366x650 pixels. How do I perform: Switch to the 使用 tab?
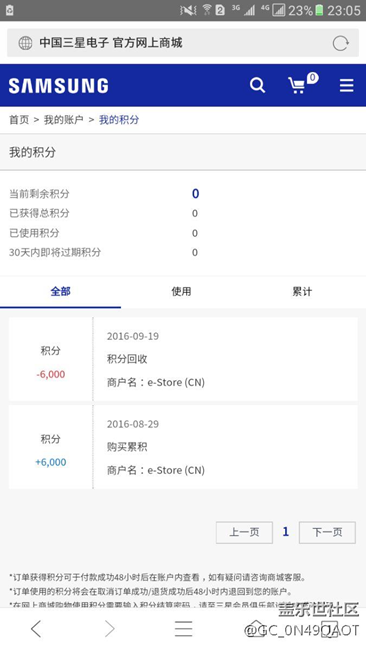(182, 292)
